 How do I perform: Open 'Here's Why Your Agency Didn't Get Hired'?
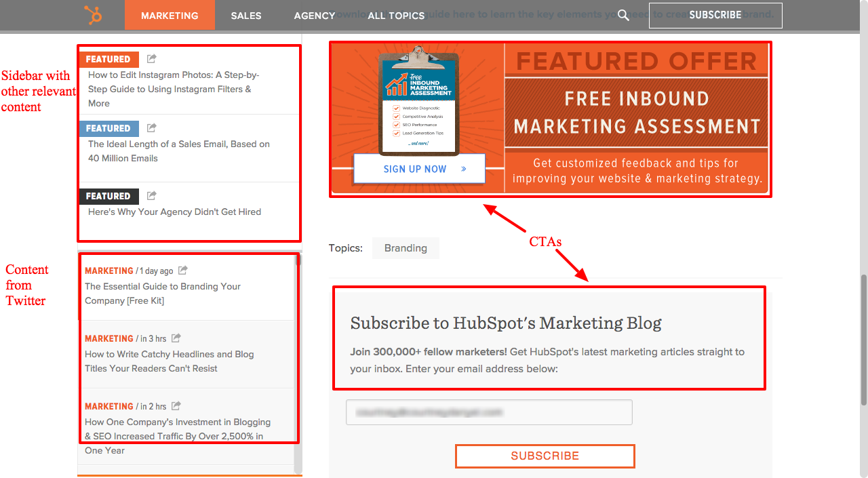pos(174,212)
